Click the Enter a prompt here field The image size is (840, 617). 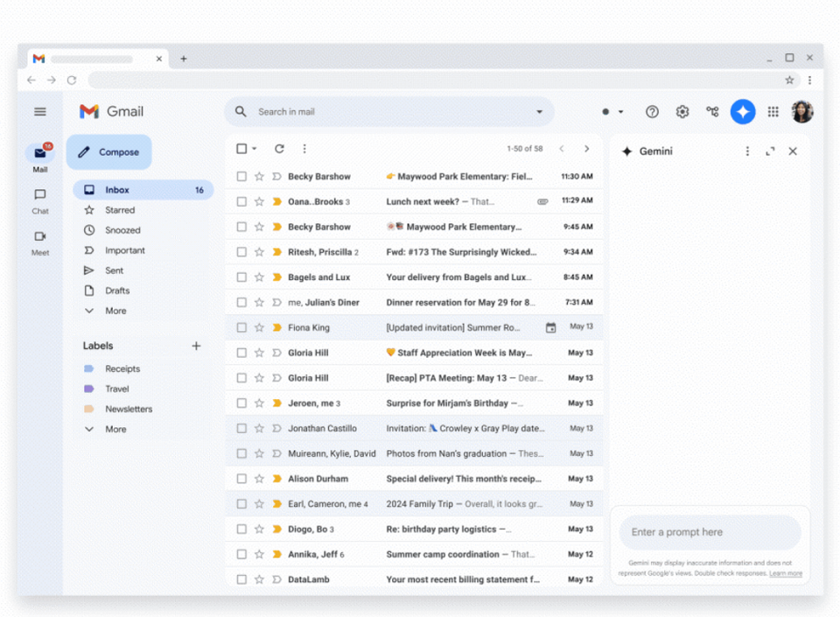point(709,532)
